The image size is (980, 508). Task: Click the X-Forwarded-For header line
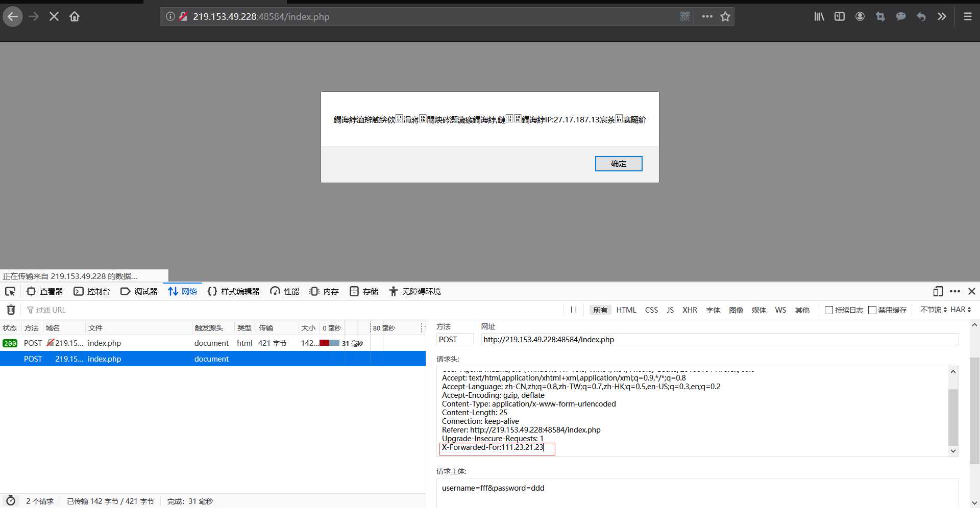493,447
